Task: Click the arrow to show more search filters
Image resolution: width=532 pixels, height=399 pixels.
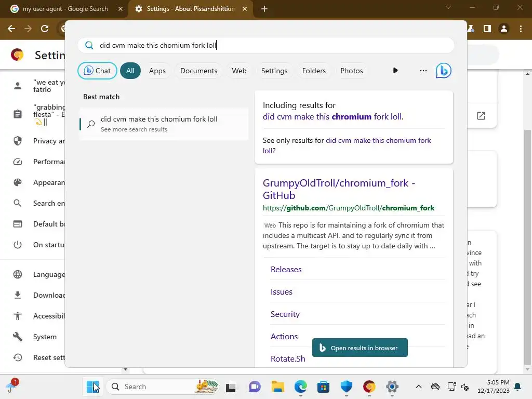Action: (x=395, y=71)
